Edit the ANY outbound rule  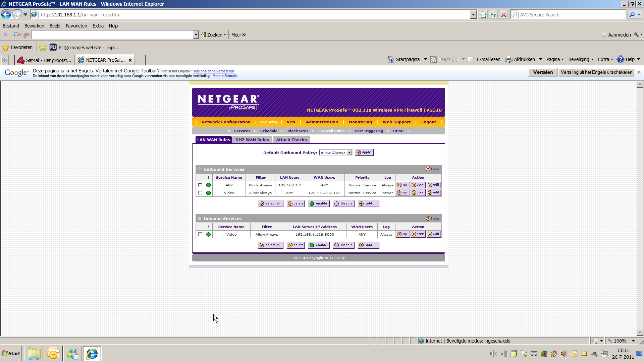click(434, 185)
